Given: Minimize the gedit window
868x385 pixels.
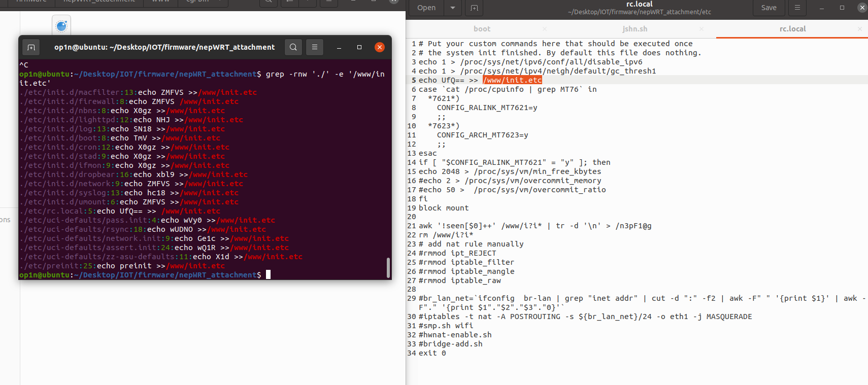Looking at the screenshot, I should pos(822,8).
